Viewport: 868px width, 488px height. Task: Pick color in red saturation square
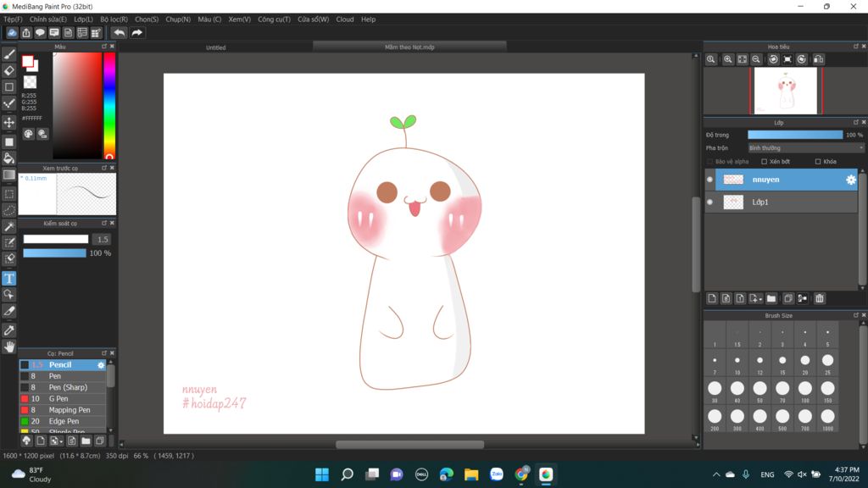coord(77,106)
